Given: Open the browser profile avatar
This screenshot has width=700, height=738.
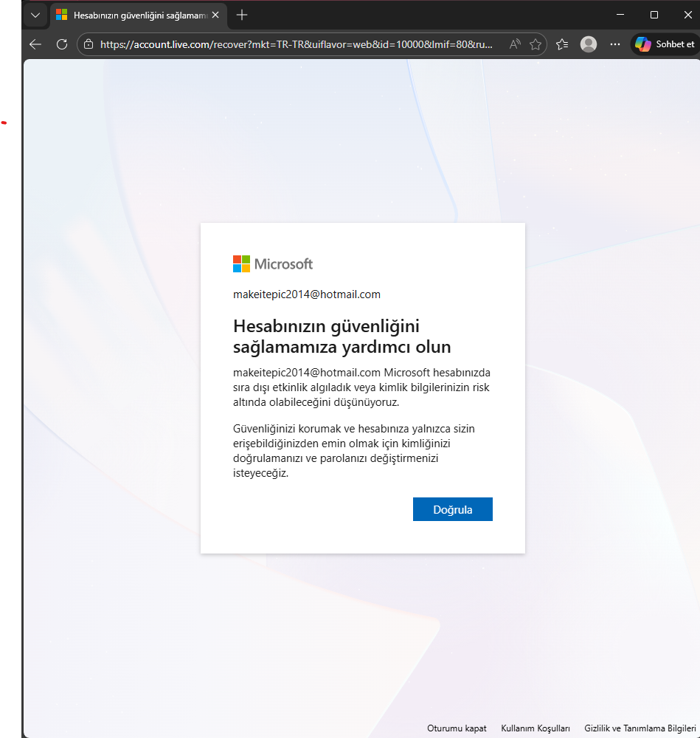Looking at the screenshot, I should pyautogui.click(x=589, y=44).
